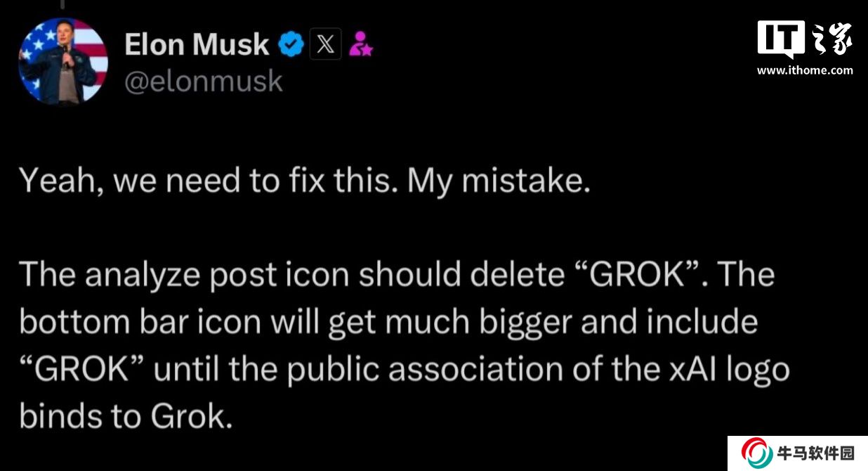
Task: Click the X affiliation badge icon
Action: click(x=326, y=45)
